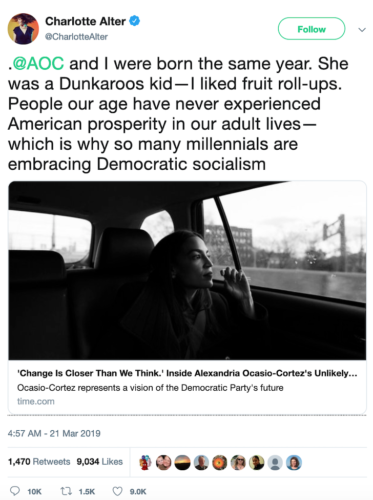Image resolution: width=373 pixels, height=500 pixels.
Task: Open the time.com article headline
Action: click(187, 373)
